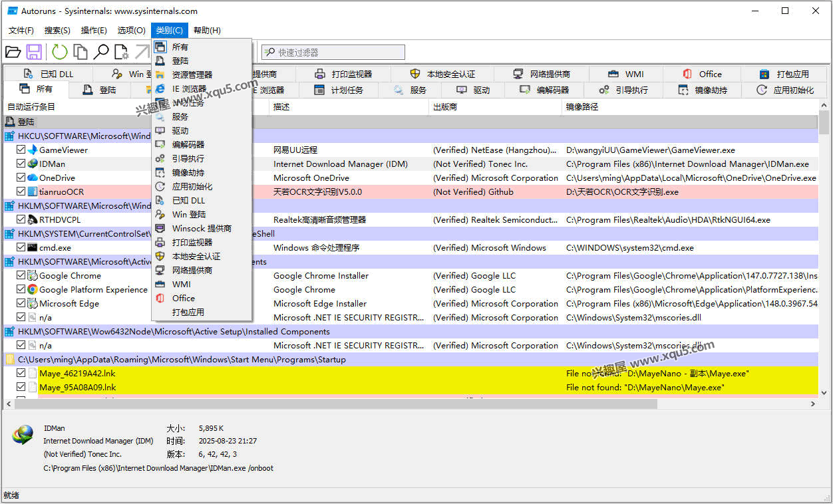Sort by the 自动运行条目 column header

coord(136,107)
